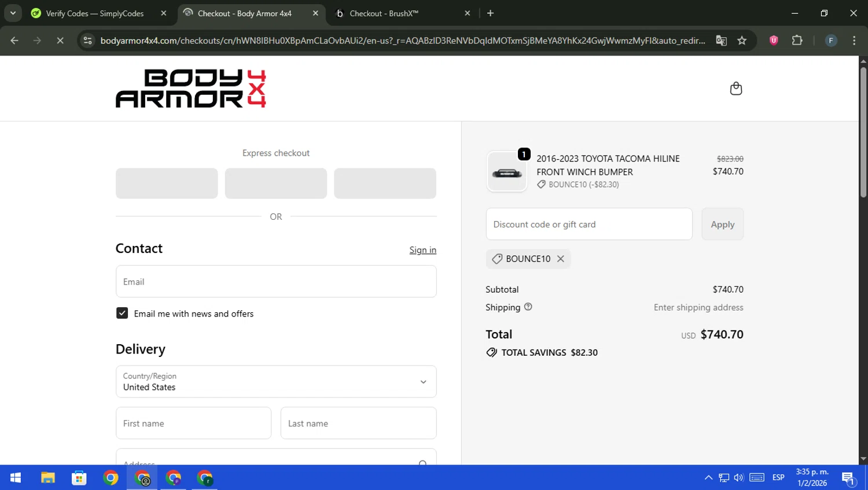Focus the First name field
The image size is (868, 490).
click(x=193, y=423)
